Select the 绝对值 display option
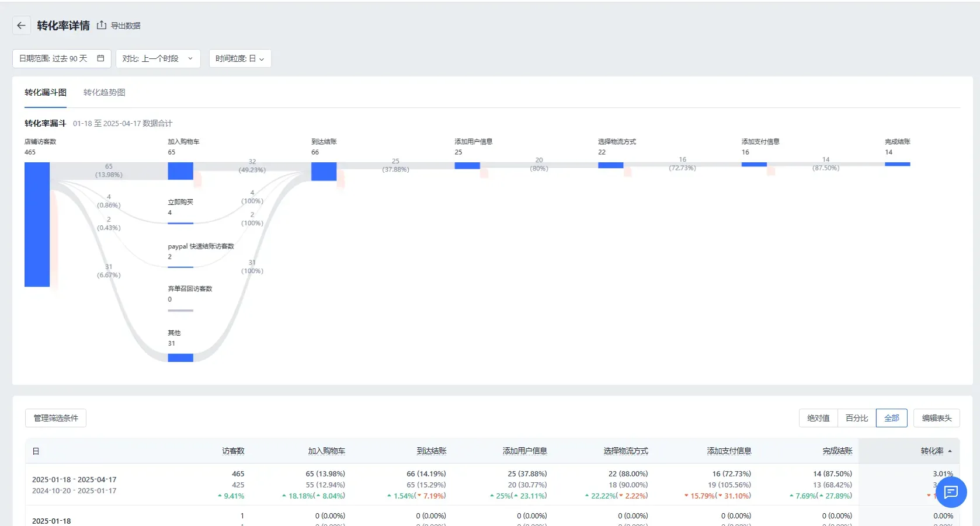This screenshot has height=526, width=980. [x=818, y=418]
